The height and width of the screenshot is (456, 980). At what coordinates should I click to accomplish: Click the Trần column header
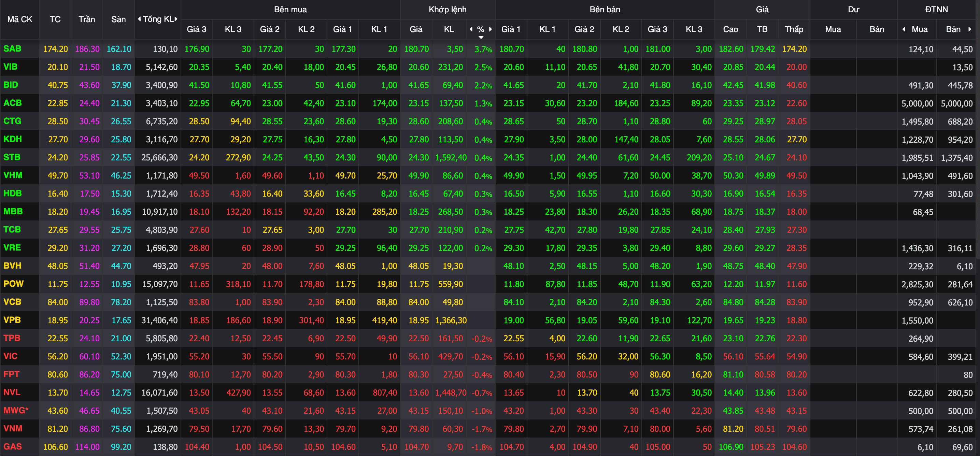87,19
